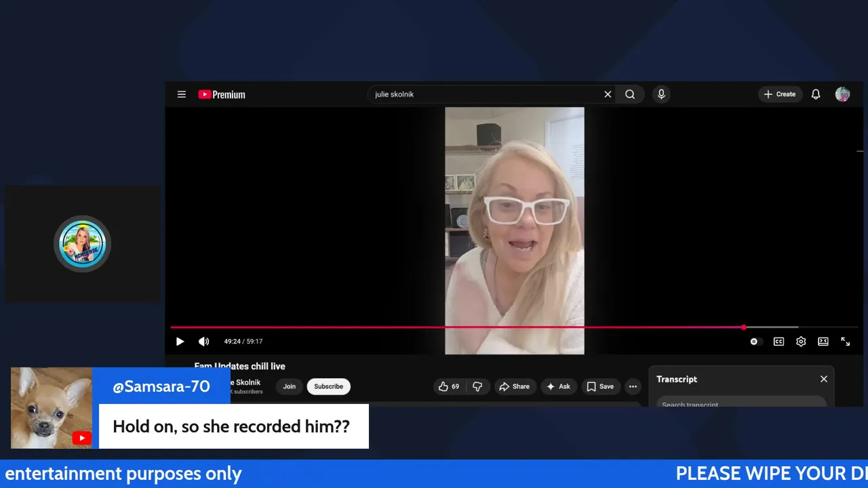Click the progress bar scrubber dot
The image size is (868, 488).
coord(744,327)
